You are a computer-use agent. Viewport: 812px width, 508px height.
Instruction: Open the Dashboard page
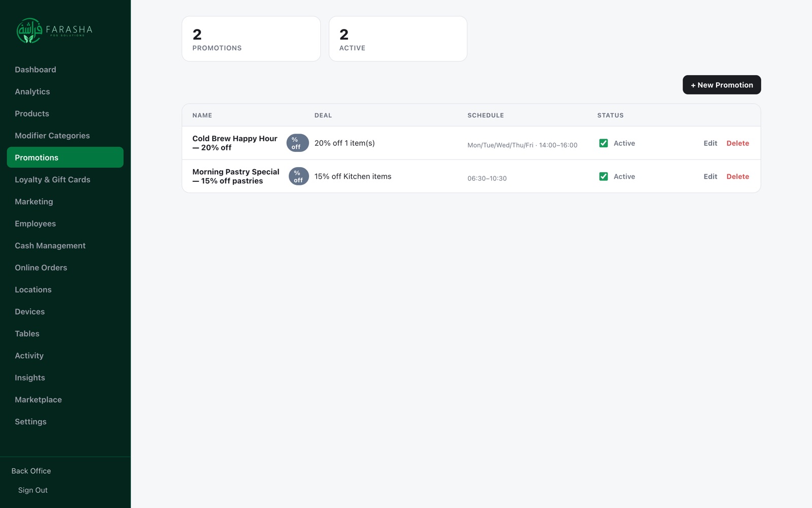(65, 70)
